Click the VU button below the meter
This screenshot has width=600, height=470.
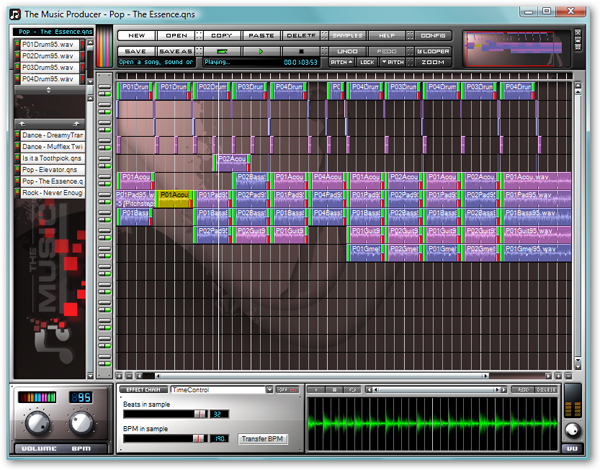(x=572, y=449)
